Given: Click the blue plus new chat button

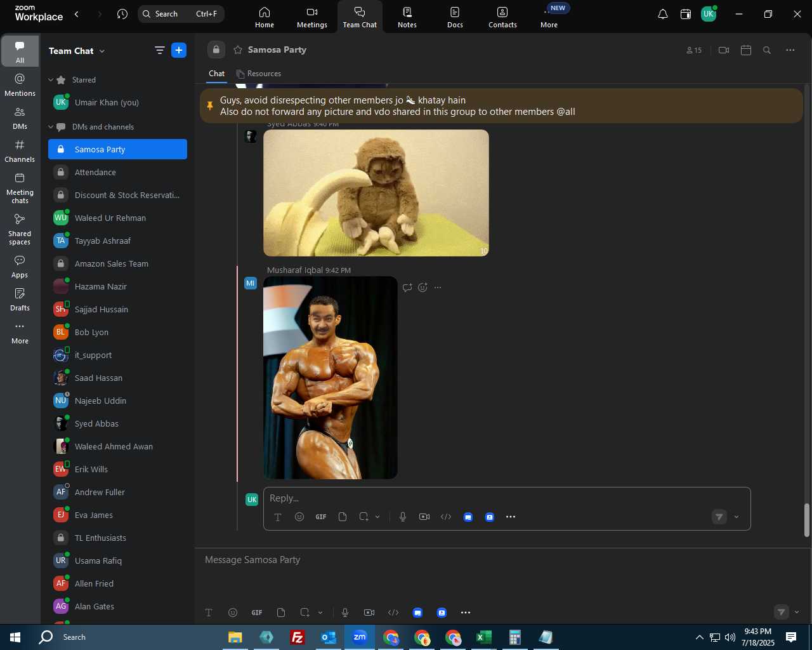Looking at the screenshot, I should tap(179, 50).
